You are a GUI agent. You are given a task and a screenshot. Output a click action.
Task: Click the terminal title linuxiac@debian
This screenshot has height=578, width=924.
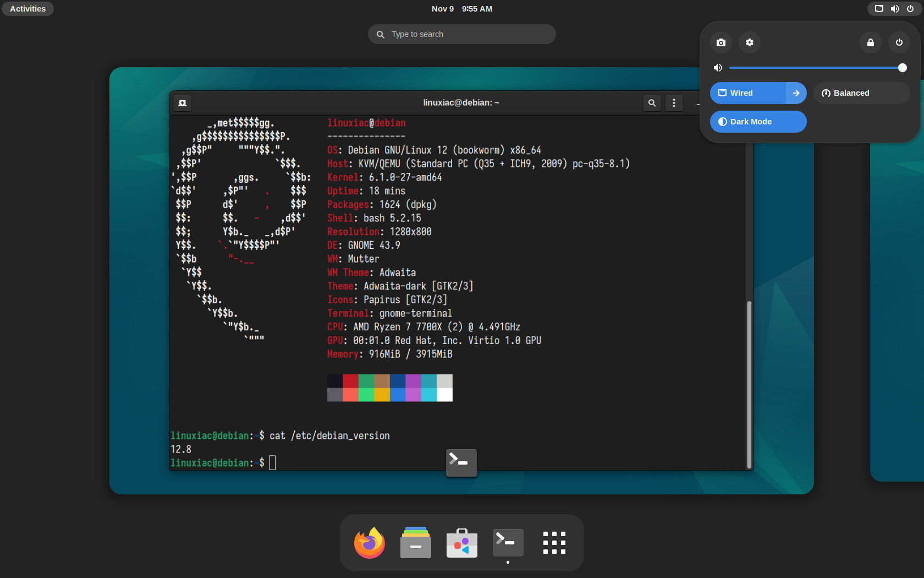coord(461,103)
